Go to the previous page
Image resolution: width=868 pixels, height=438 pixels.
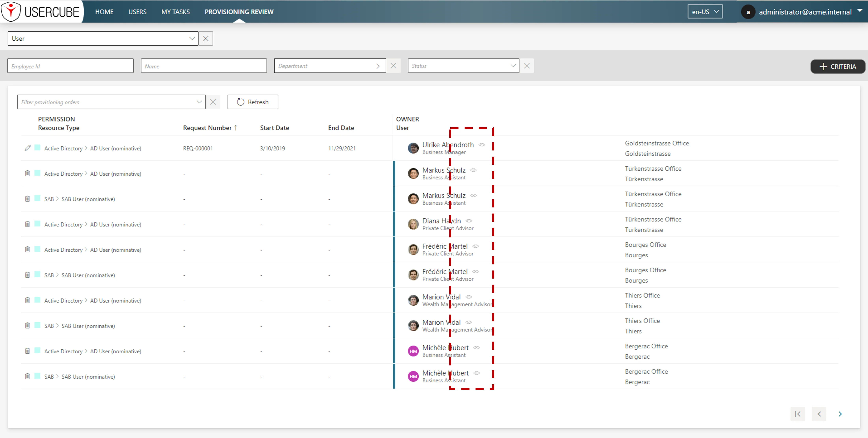click(x=819, y=414)
